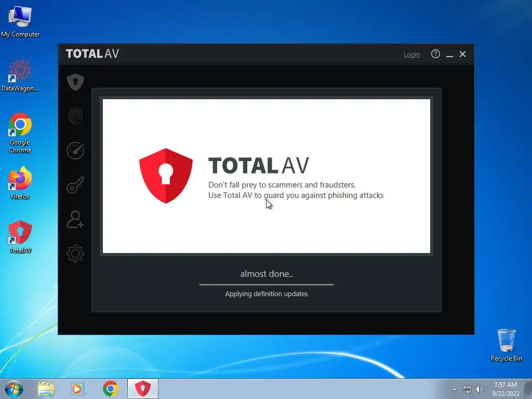Select Firefox desktop shortcut
The image size is (532, 399).
coord(20,183)
